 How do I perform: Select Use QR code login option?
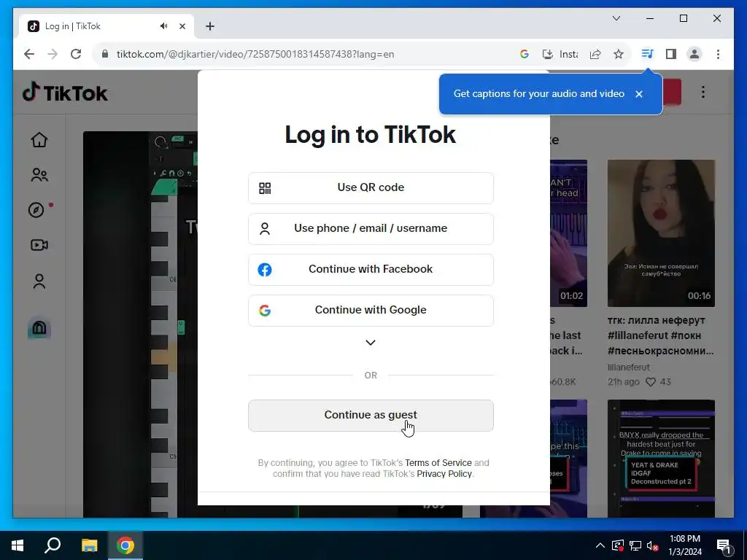click(x=371, y=188)
